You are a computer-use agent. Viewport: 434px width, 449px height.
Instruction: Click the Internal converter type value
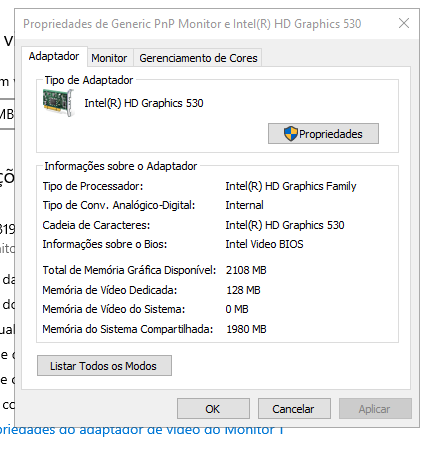(x=244, y=205)
